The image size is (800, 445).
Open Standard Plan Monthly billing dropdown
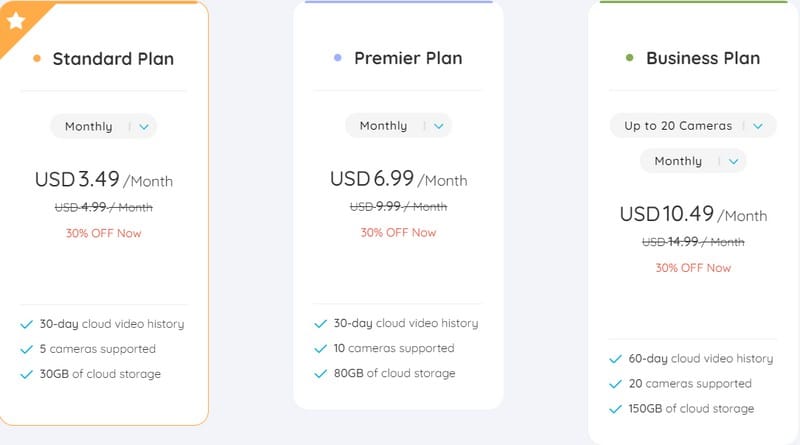pos(103,127)
